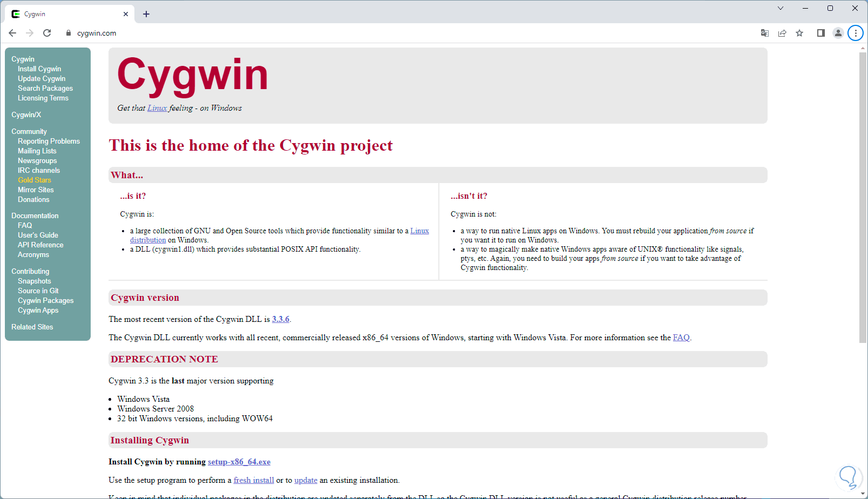The height and width of the screenshot is (499, 868).
Task: Open the Cygwin sidebar link
Action: click(x=23, y=59)
